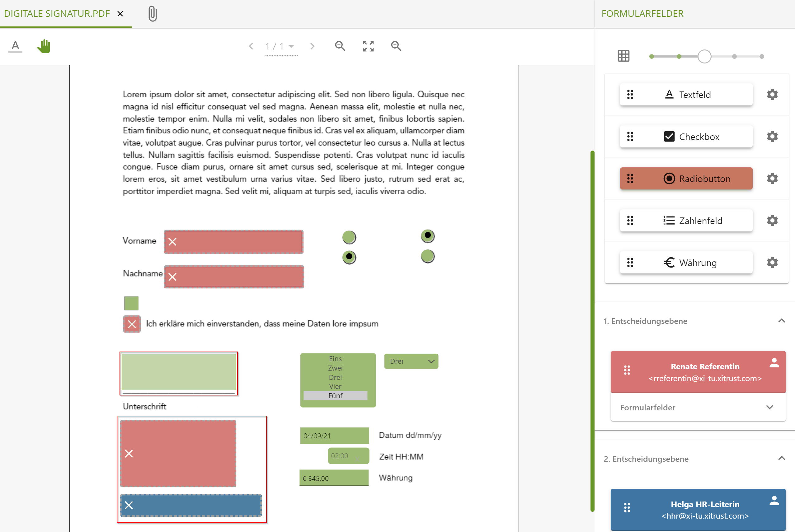Screen dimensions: 795x532
Task: Open settings gear for the Textfeld field
Action: coord(772,94)
